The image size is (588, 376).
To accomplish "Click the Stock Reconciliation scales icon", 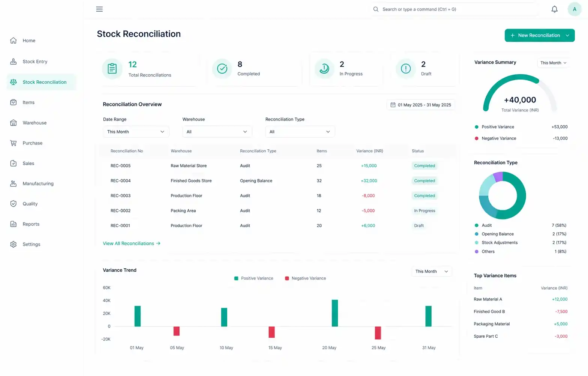I will tap(13, 82).
